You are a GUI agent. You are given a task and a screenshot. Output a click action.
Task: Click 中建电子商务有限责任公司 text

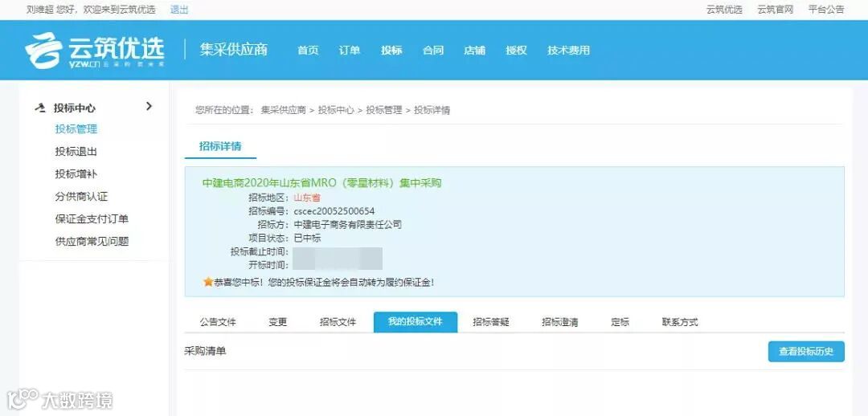point(348,225)
